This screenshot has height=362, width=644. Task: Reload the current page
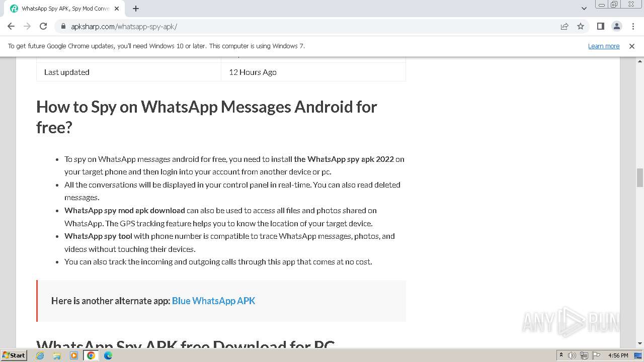click(43, 26)
